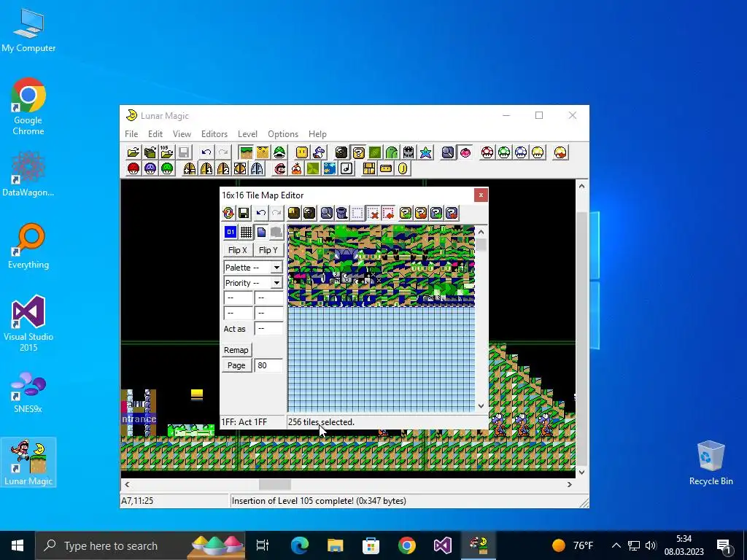This screenshot has height=560, width=747.
Task: Open a ROM with the yellow folder icon
Action: point(133,152)
